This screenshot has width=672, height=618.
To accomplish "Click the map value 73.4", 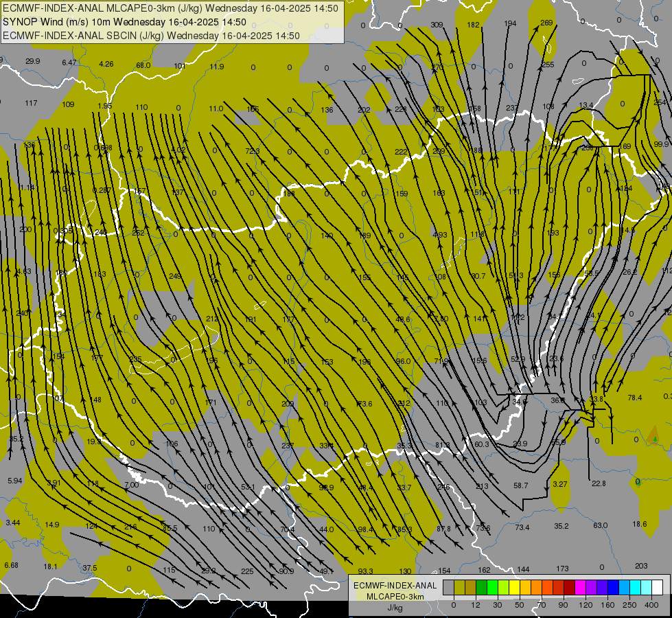I will 522,527.
